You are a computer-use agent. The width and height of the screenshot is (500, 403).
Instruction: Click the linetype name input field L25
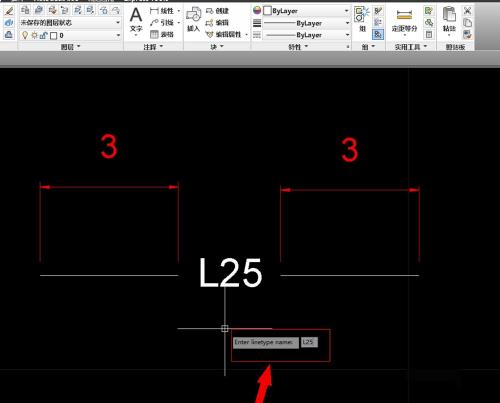coord(309,342)
